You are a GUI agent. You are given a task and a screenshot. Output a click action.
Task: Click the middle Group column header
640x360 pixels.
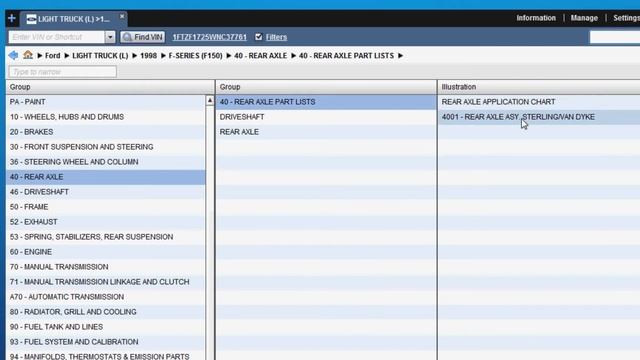pos(326,87)
